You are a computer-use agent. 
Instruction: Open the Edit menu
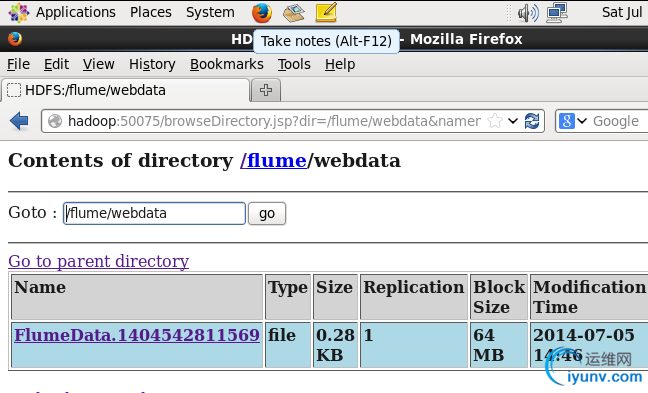pos(56,64)
